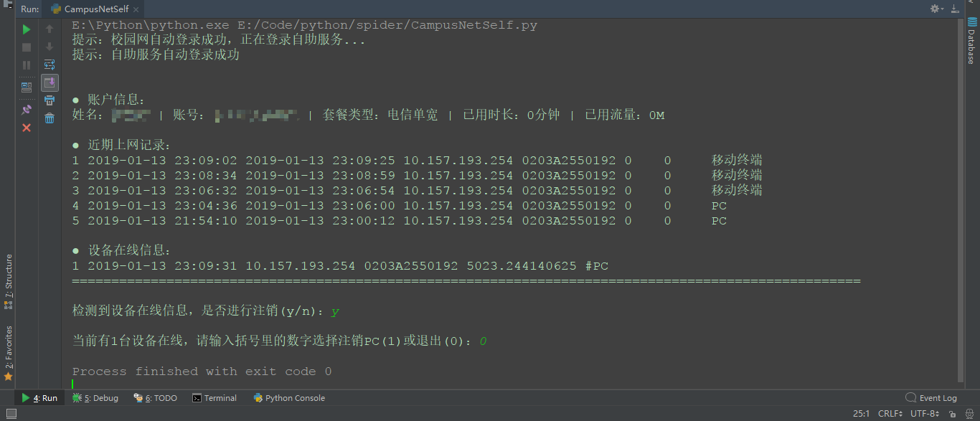Screen dimensions: 980x421
Task: Open the CRLF line separator dropdown
Action: [891, 414]
